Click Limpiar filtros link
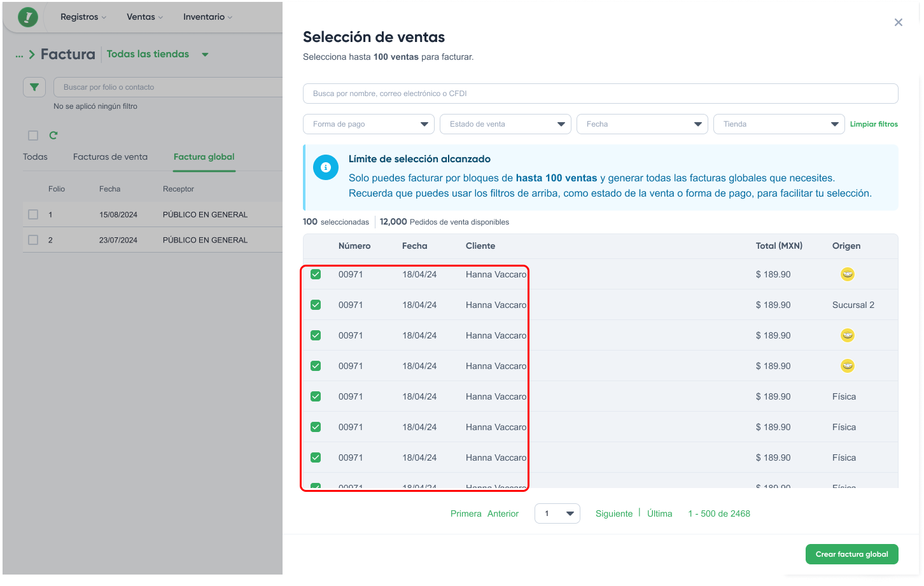 pyautogui.click(x=874, y=124)
